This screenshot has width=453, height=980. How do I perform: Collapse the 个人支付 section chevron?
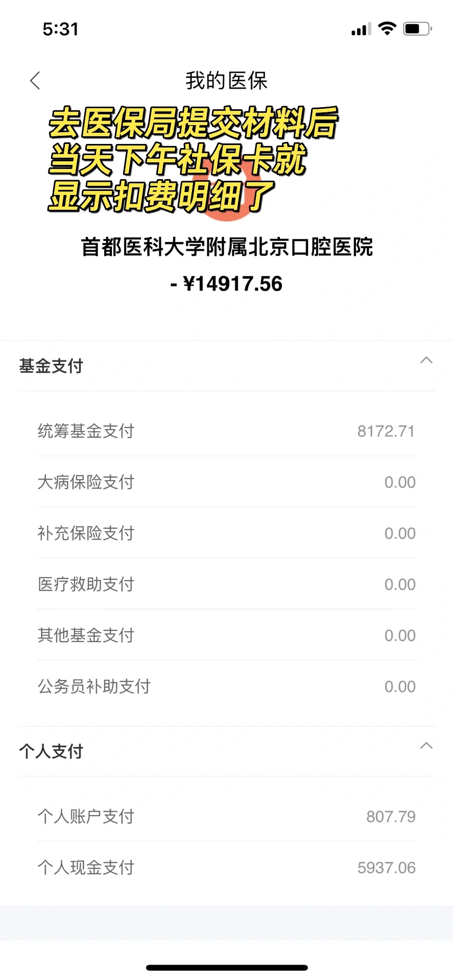click(426, 746)
